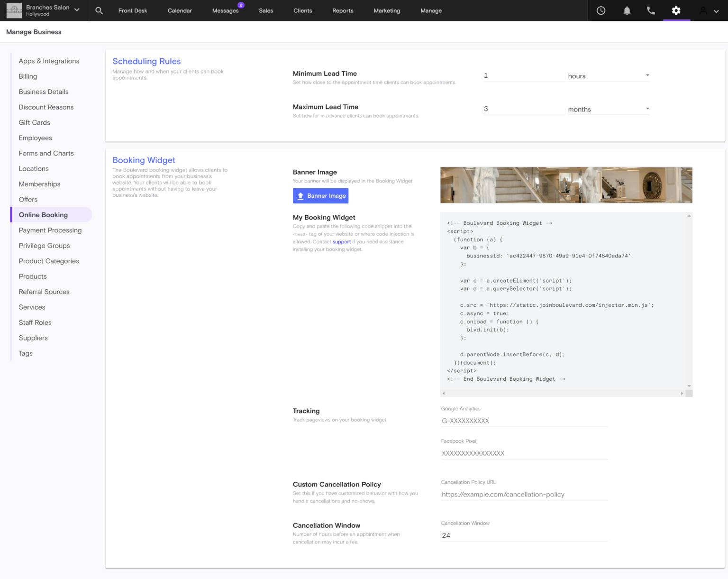Viewport: 728px width, 579px height.
Task: Open the settings gear icon
Action: (x=676, y=10)
